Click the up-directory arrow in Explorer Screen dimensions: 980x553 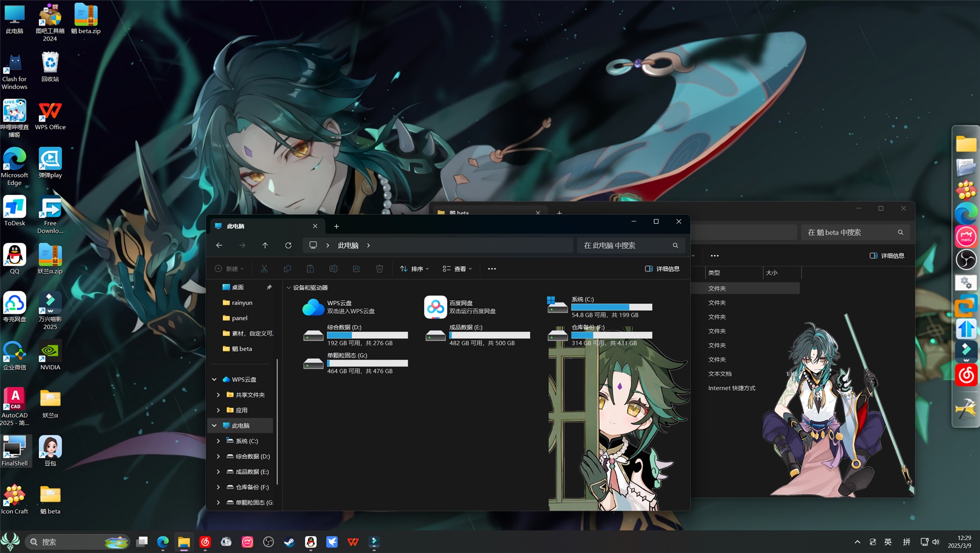(265, 245)
